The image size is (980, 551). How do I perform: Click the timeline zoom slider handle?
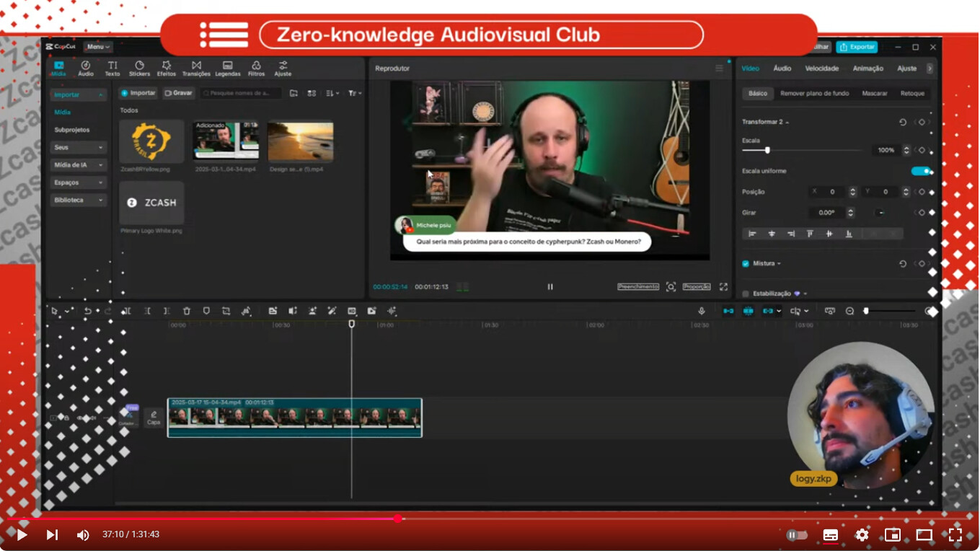pos(866,311)
